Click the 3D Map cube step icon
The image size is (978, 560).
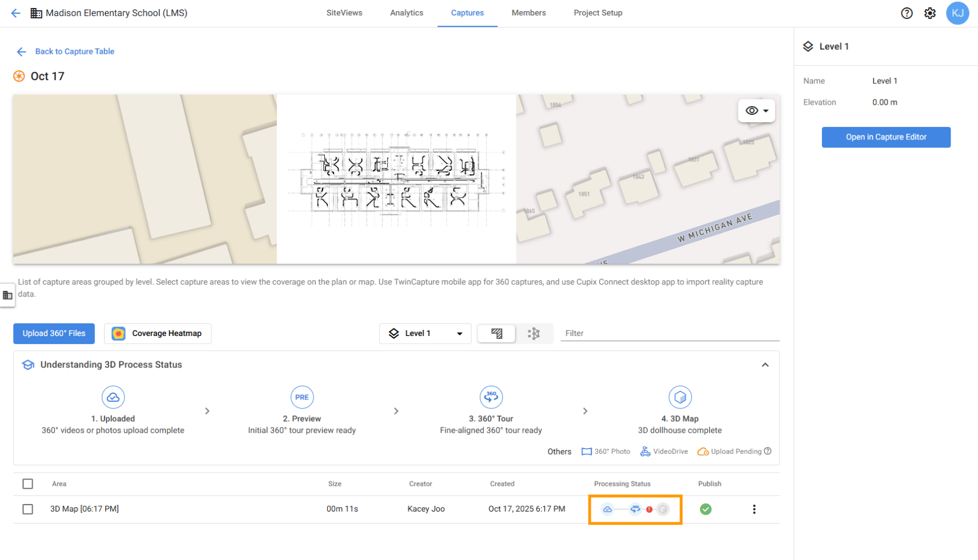click(680, 397)
